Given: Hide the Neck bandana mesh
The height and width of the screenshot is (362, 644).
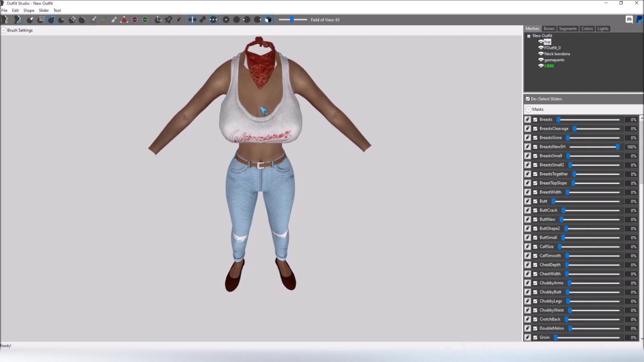Looking at the screenshot, I should pos(541,54).
